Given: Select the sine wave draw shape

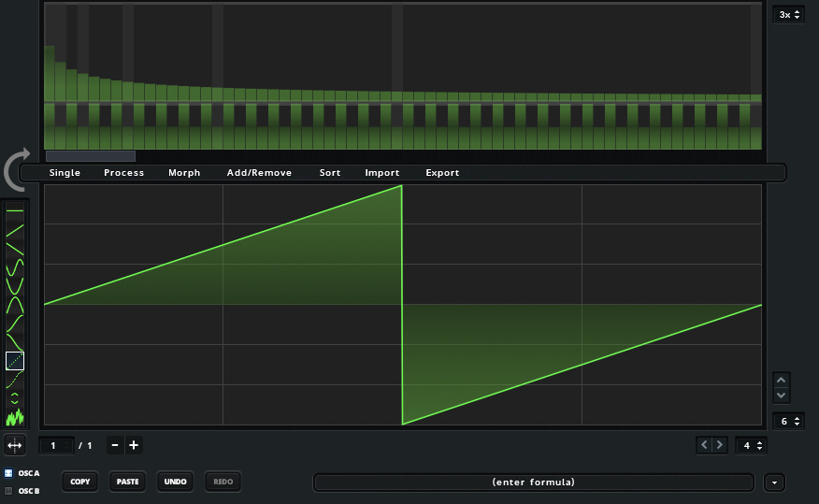Looking at the screenshot, I should (15, 267).
